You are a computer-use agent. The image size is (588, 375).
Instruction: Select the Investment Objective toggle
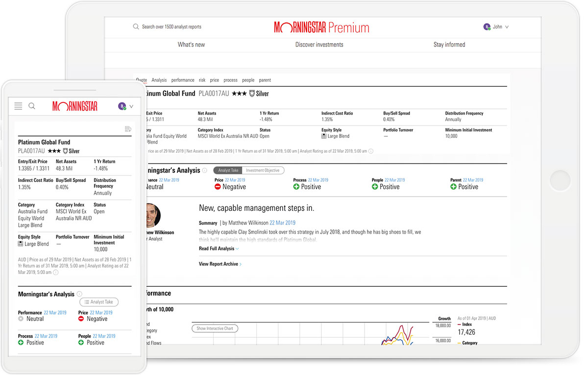(x=263, y=171)
